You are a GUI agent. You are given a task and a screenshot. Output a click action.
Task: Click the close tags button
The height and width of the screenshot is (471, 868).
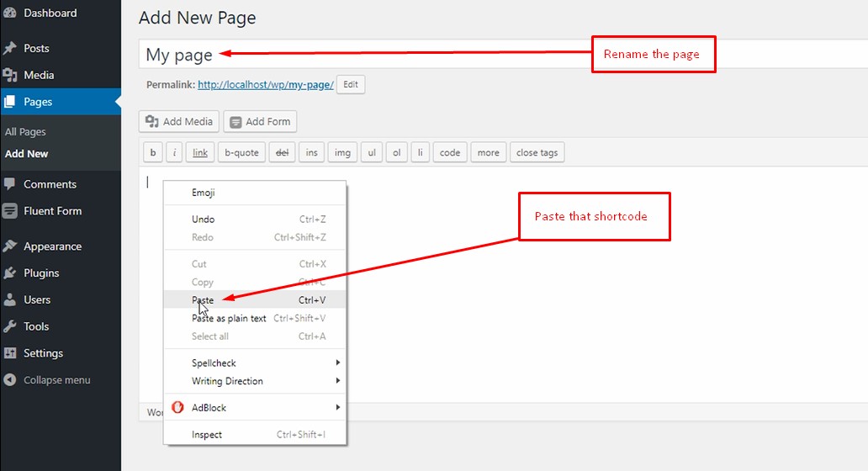tap(537, 152)
